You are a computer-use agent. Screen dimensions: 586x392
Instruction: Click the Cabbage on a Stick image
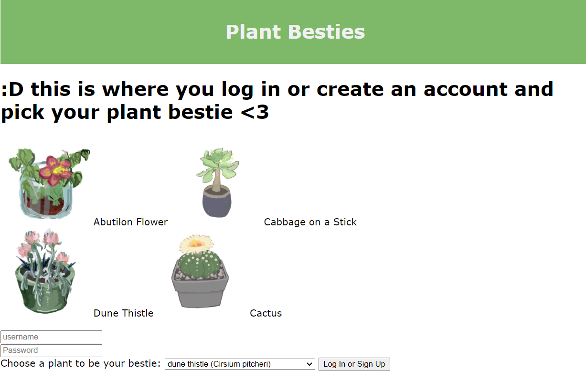217,183
